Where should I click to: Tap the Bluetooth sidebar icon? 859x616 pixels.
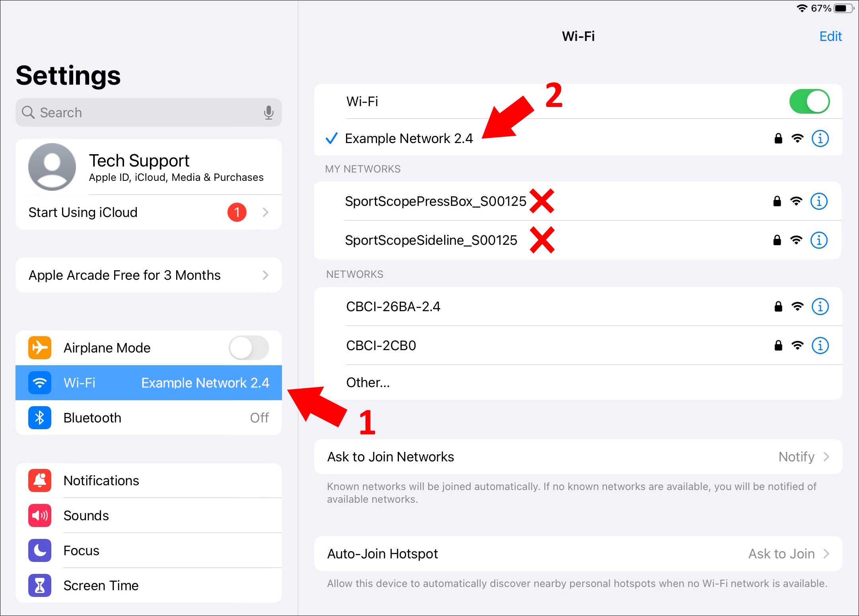pos(40,418)
